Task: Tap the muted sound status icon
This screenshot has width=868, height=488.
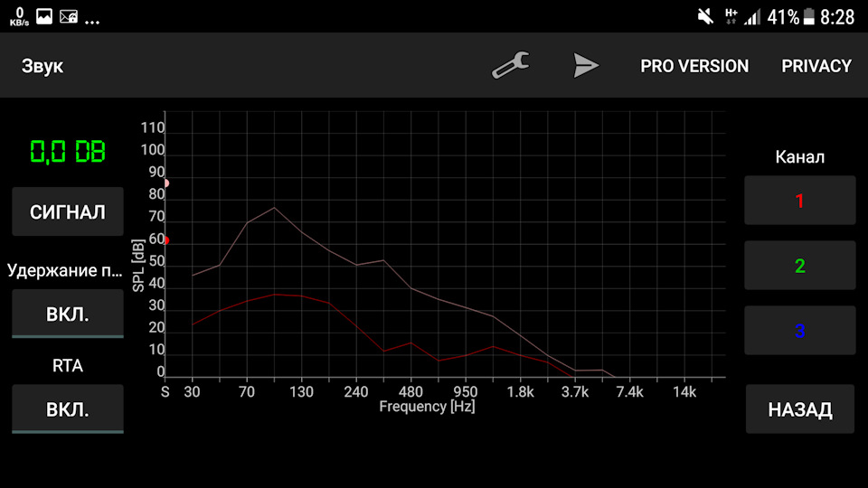Action: [x=705, y=16]
